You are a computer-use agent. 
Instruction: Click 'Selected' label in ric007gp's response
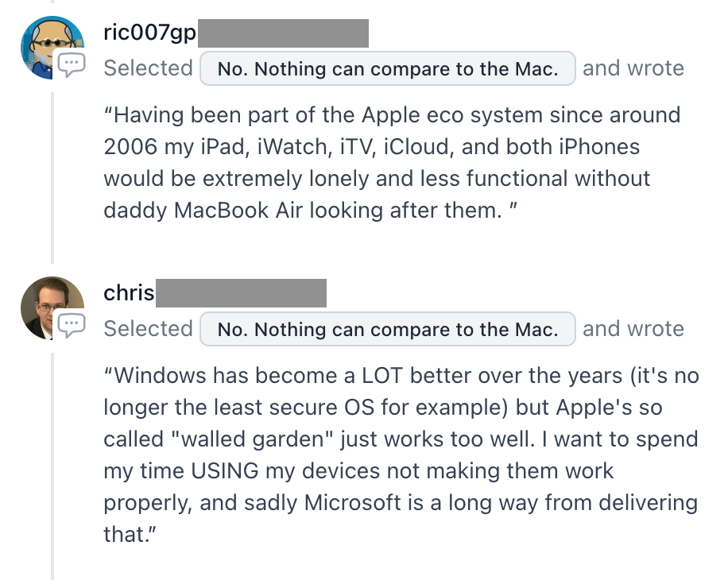tap(148, 68)
